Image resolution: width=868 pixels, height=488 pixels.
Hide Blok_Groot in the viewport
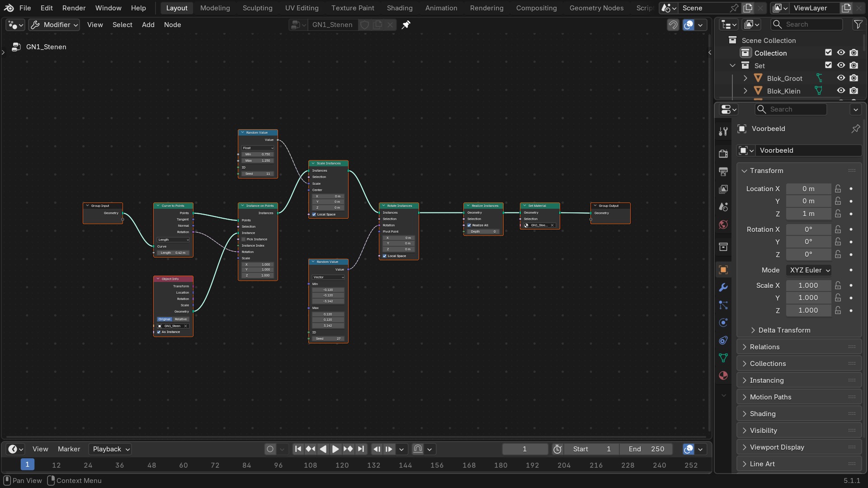(x=841, y=78)
